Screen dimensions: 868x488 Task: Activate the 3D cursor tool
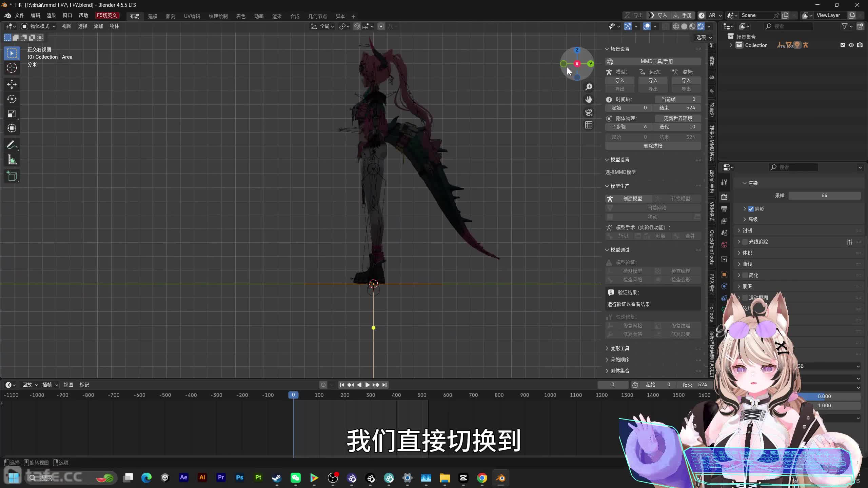pos(12,68)
